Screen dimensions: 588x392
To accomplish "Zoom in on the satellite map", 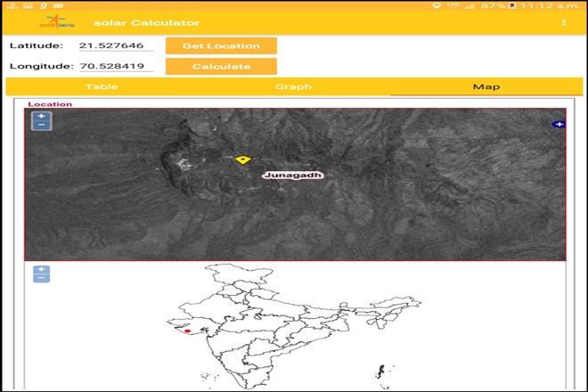I will click(42, 116).
